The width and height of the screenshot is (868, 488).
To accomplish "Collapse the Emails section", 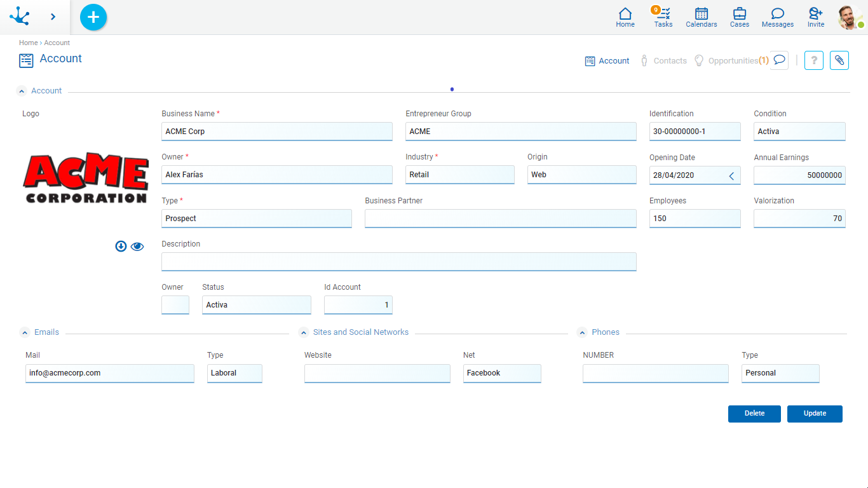I will pos(25,332).
